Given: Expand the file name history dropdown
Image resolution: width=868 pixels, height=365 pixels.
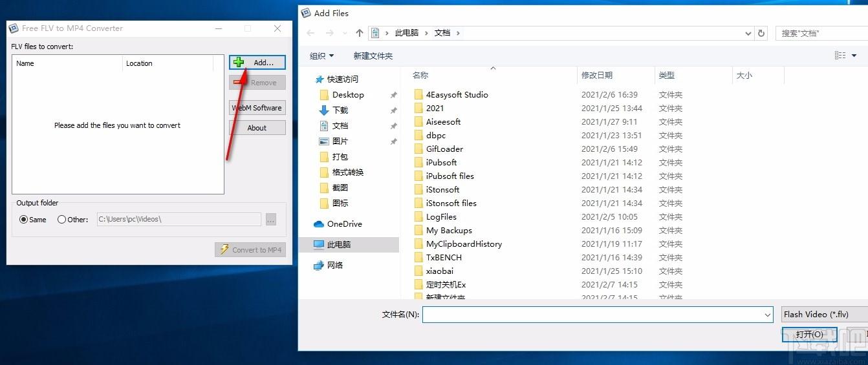Looking at the screenshot, I should pyautogui.click(x=768, y=315).
